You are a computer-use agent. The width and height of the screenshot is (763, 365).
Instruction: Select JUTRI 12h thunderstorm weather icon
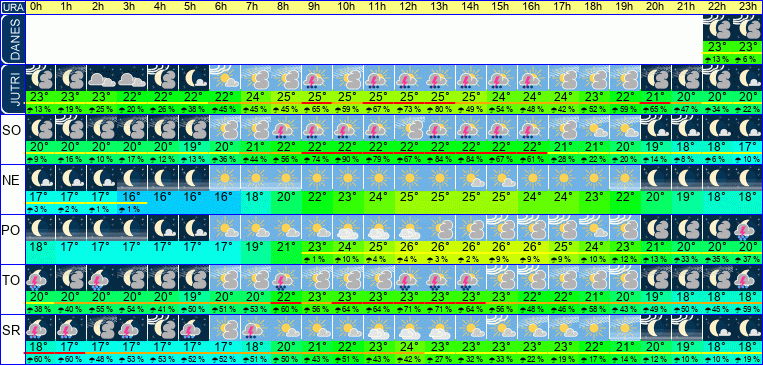coord(409,78)
